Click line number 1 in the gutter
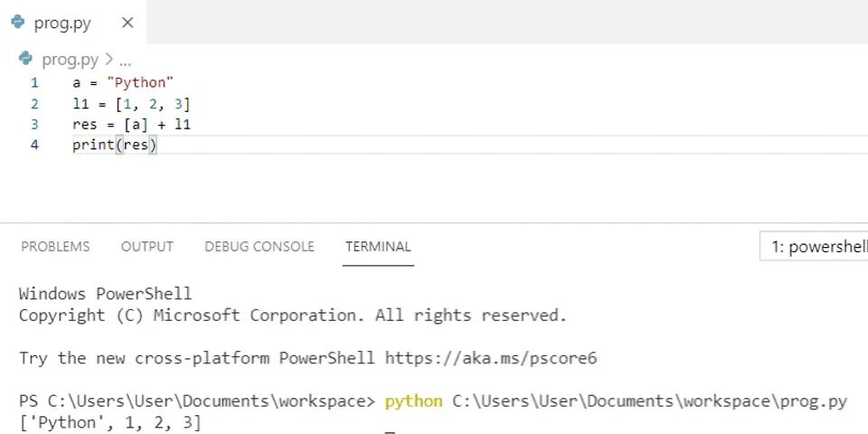The width and height of the screenshot is (868, 434). (x=34, y=83)
